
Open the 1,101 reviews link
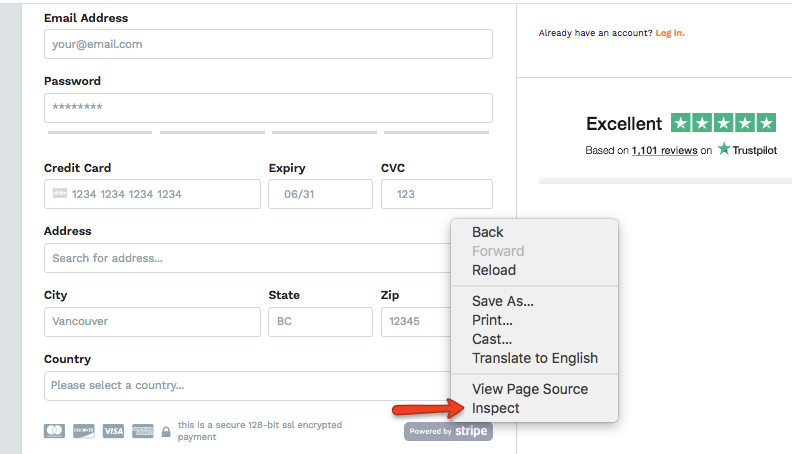(x=664, y=150)
